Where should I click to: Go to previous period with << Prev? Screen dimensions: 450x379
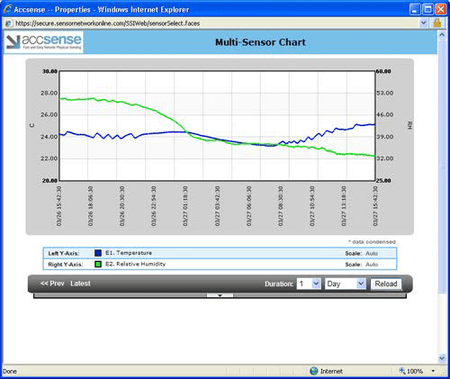click(x=52, y=283)
